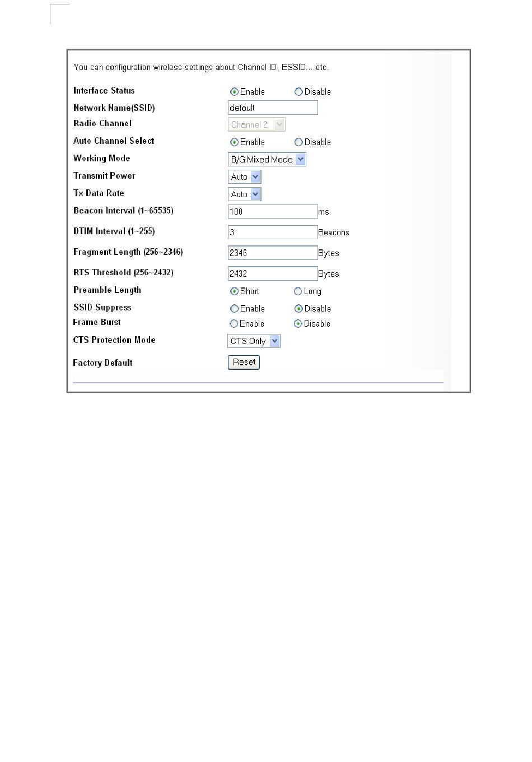This screenshot has width=532, height=762.
Task: Choose Long Preamble Length
Action: [x=298, y=291]
